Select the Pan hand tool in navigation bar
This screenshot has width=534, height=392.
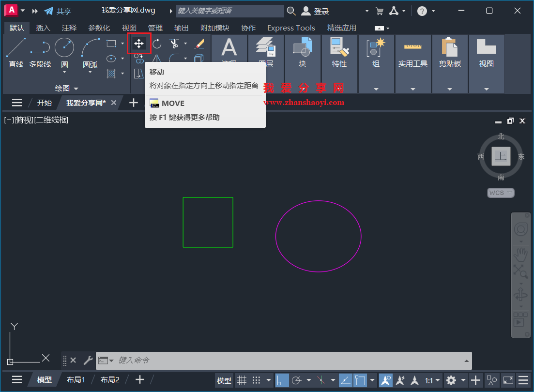point(520,255)
